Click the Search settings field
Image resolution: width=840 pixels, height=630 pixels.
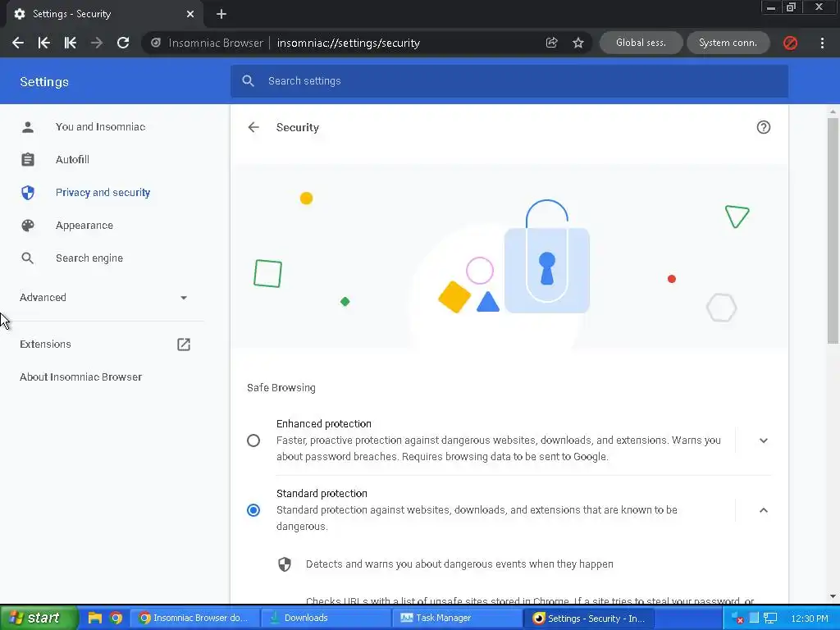pos(509,81)
